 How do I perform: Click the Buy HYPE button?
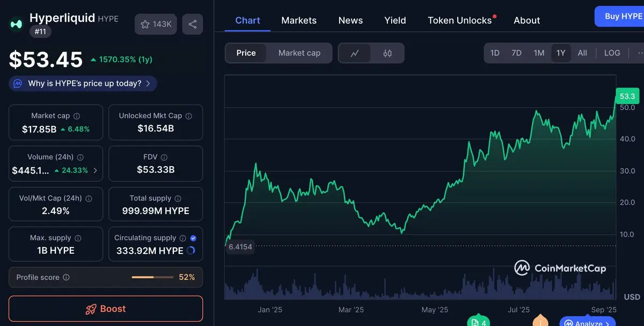(620, 17)
